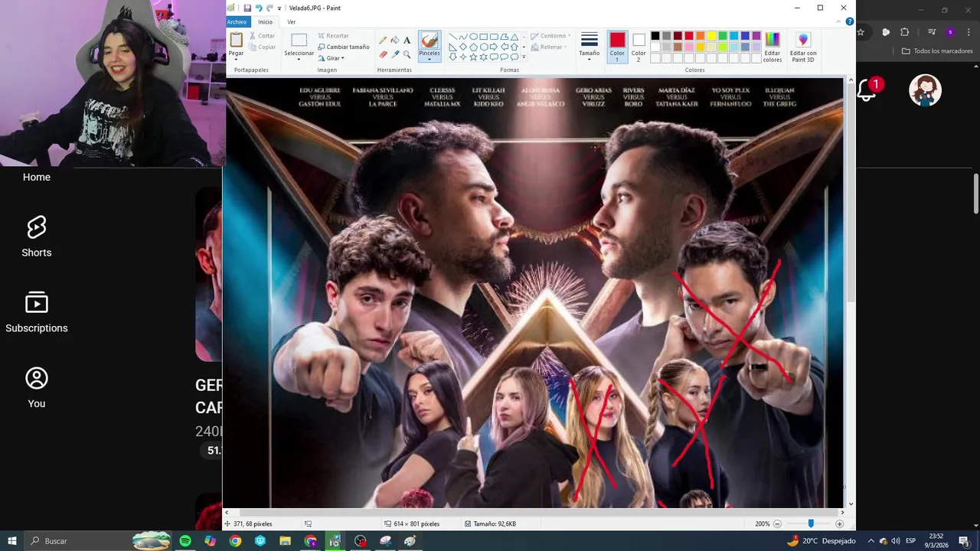Click the Undo arrow in Paint title bar
Image resolution: width=980 pixels, height=551 pixels.
[259, 8]
